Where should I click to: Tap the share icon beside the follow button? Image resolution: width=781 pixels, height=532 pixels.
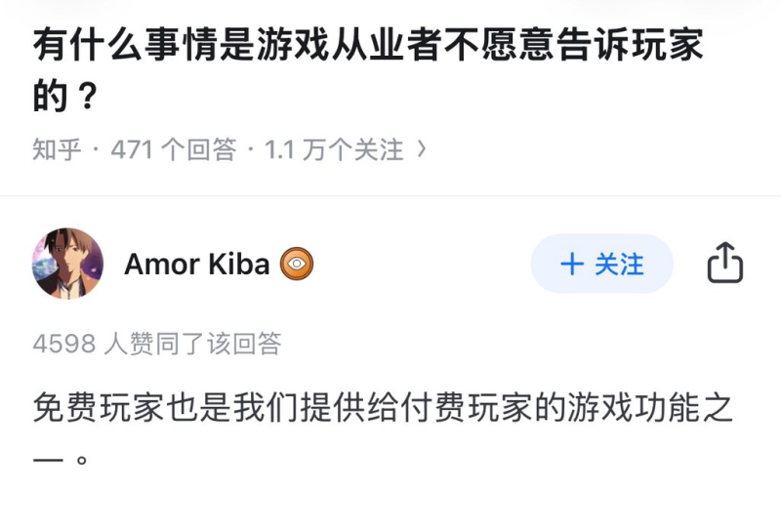(x=724, y=264)
